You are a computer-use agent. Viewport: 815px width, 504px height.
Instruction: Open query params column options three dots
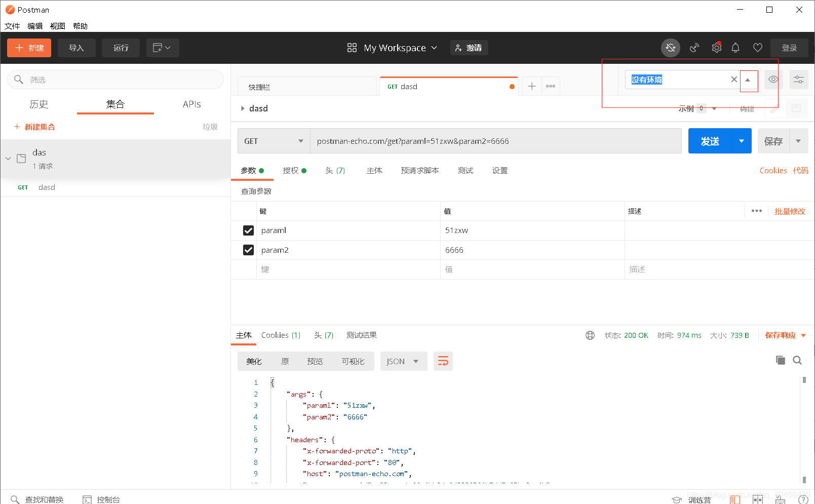click(757, 211)
